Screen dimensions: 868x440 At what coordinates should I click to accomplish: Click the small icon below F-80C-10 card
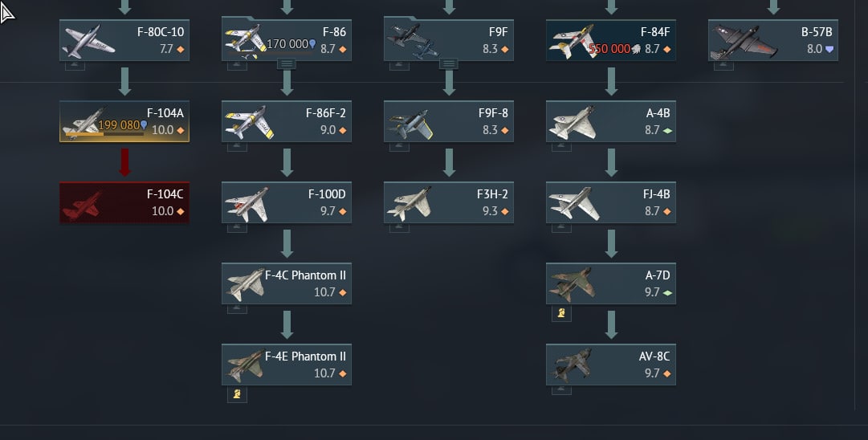pyautogui.click(x=75, y=66)
